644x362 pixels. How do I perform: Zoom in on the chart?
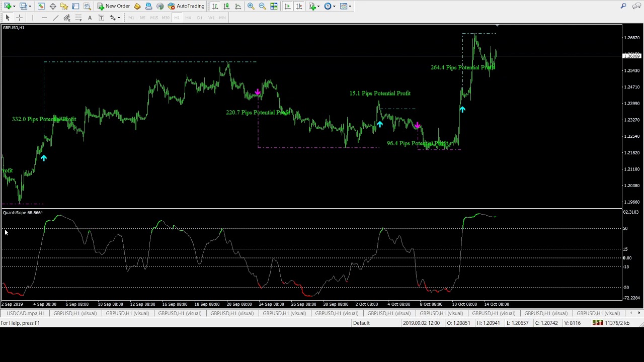pos(251,6)
